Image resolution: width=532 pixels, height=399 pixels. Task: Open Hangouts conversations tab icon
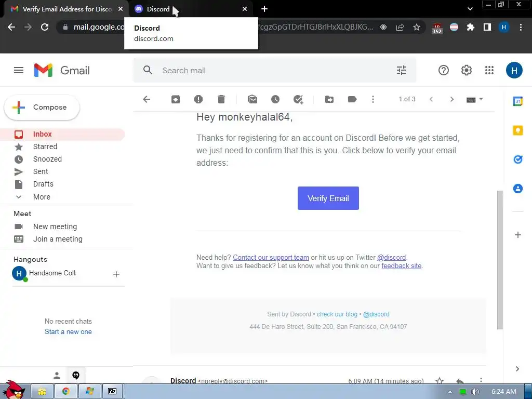76,375
